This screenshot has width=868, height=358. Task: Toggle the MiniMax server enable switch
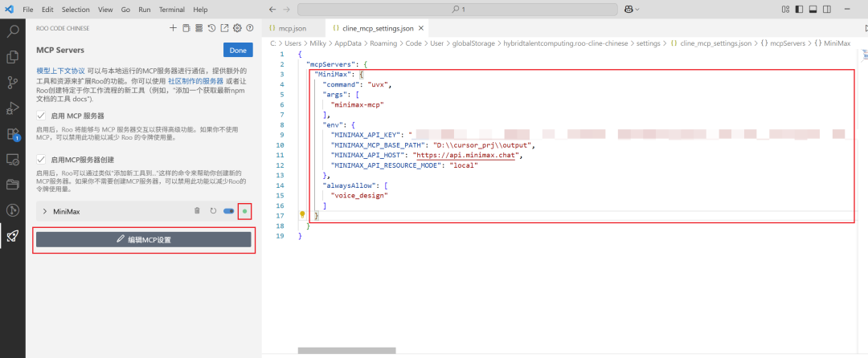click(x=228, y=211)
